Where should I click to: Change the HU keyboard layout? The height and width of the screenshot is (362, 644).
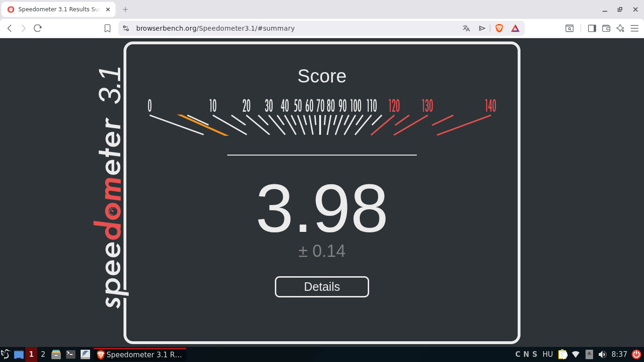(x=547, y=354)
